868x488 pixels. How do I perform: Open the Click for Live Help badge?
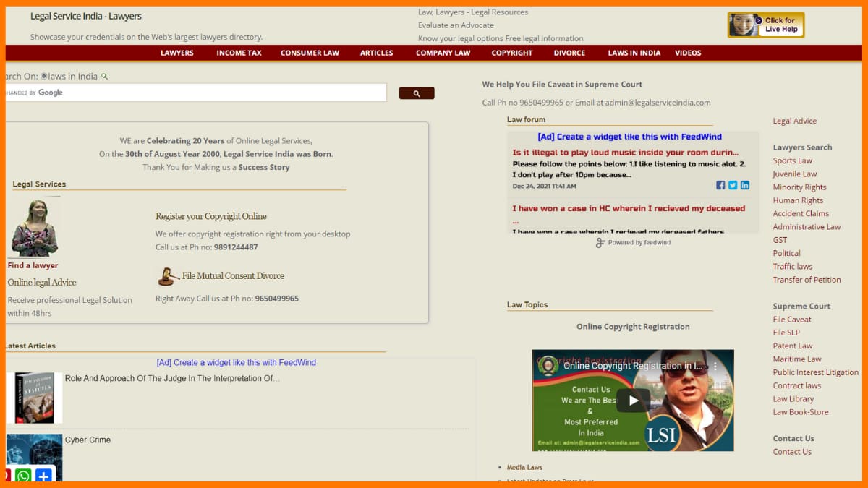point(766,25)
